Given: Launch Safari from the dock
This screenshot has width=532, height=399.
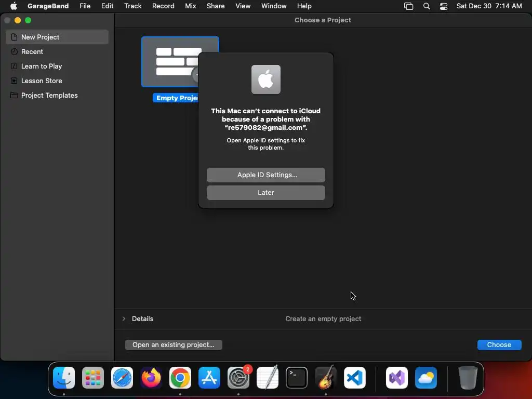Looking at the screenshot, I should pyautogui.click(x=122, y=378).
